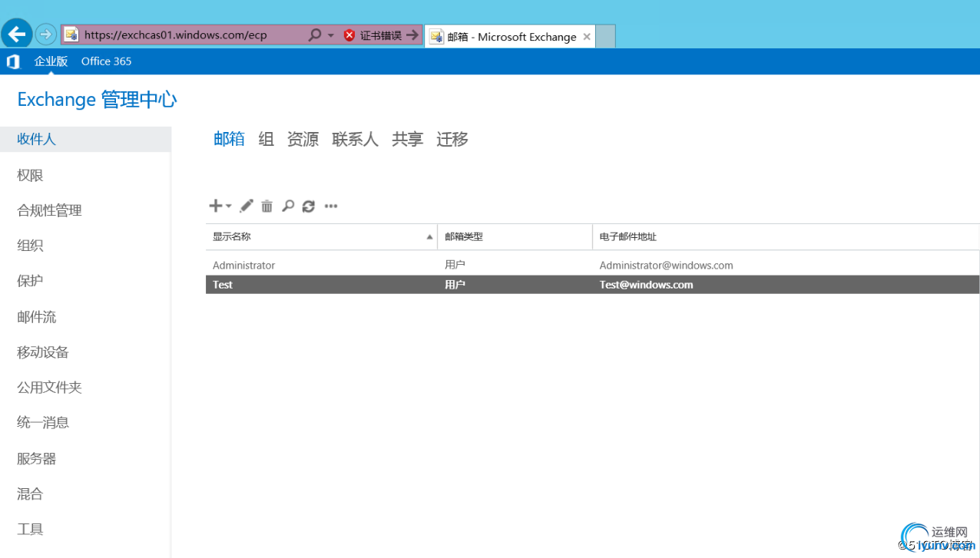Click the Administrator@windows.com email address
Image resolution: width=980 pixels, height=558 pixels.
pos(666,266)
